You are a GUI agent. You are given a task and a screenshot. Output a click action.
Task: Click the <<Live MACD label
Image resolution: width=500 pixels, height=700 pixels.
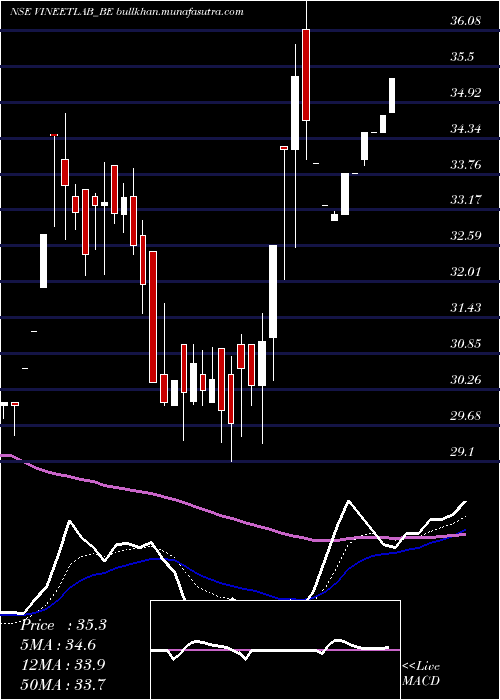(421, 674)
